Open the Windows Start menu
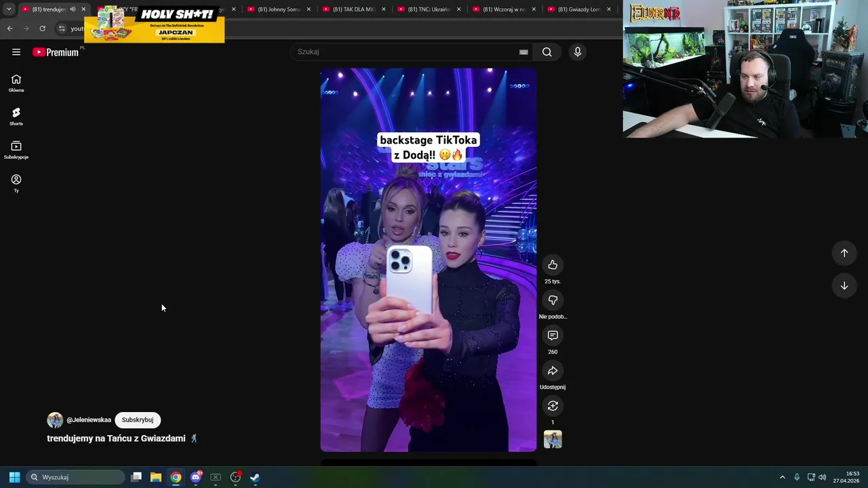 coord(14,477)
